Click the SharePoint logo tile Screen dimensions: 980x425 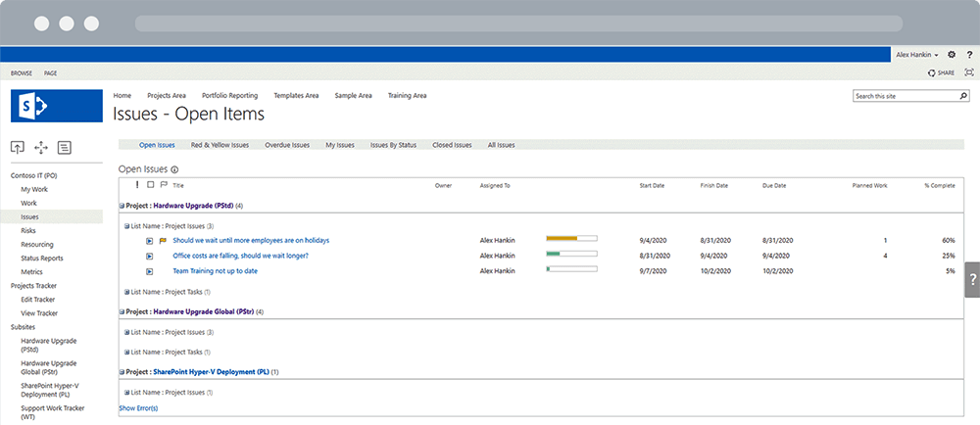click(57, 107)
